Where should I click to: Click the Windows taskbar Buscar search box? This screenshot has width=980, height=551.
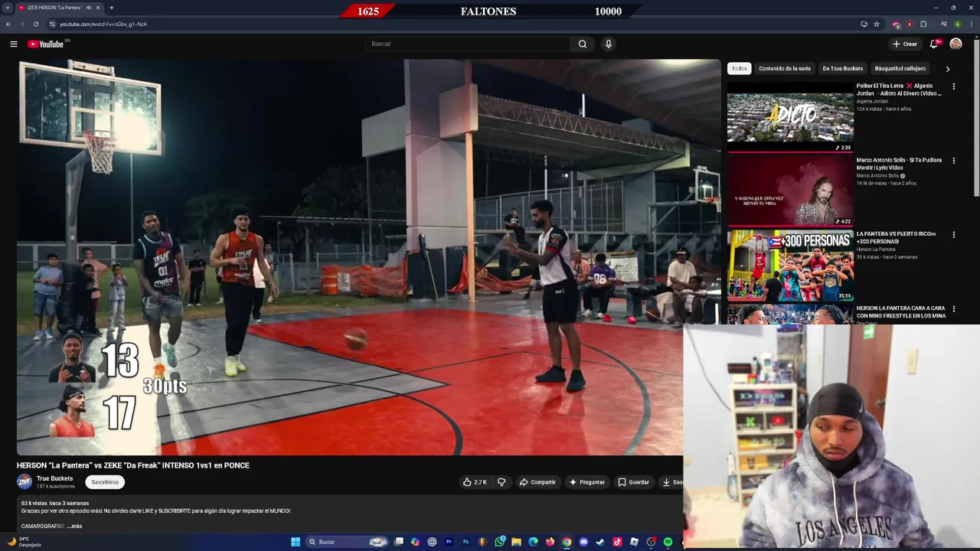346,542
